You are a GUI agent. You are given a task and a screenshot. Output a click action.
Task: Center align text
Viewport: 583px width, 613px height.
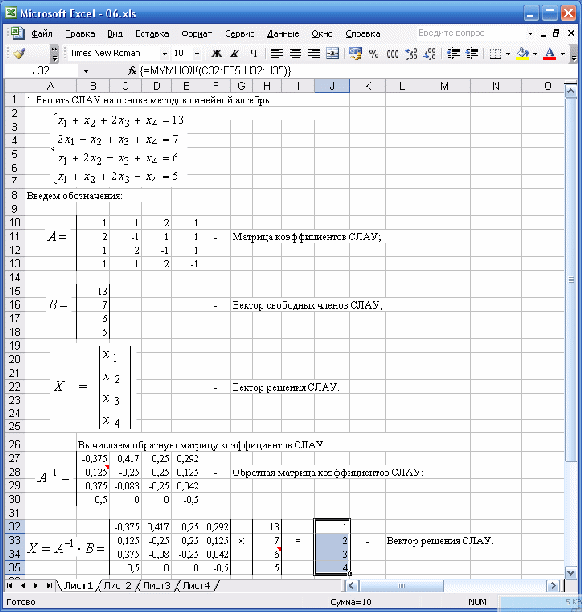[x=295, y=54]
